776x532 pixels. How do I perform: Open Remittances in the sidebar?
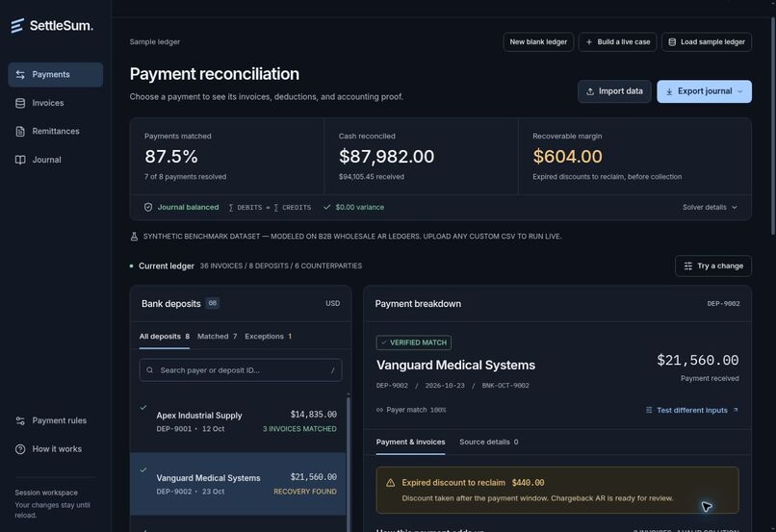56,132
